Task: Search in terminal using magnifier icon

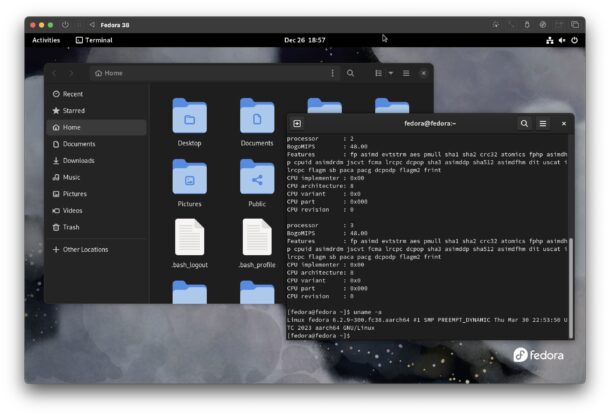Action: (x=524, y=123)
